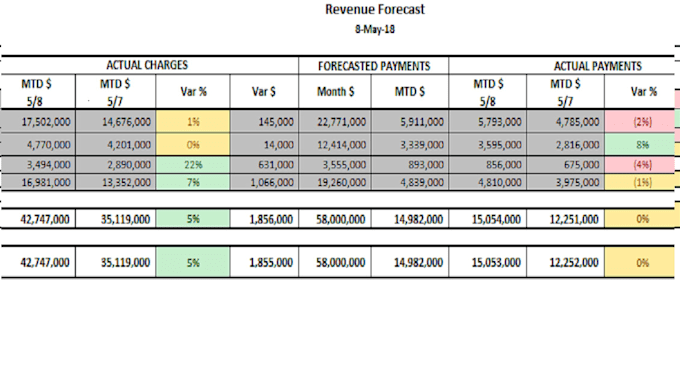Select cell with value 14,000
This screenshot has width=680, height=370.
point(264,144)
